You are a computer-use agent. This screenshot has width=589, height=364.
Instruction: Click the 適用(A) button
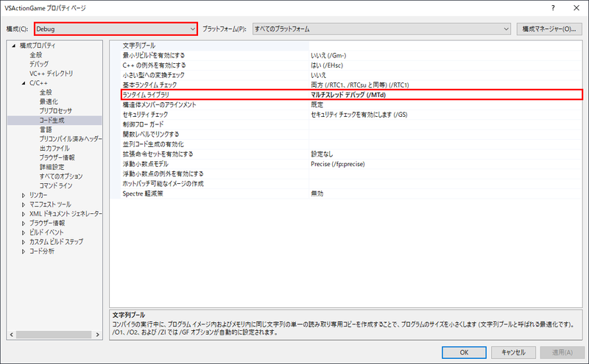click(562, 352)
